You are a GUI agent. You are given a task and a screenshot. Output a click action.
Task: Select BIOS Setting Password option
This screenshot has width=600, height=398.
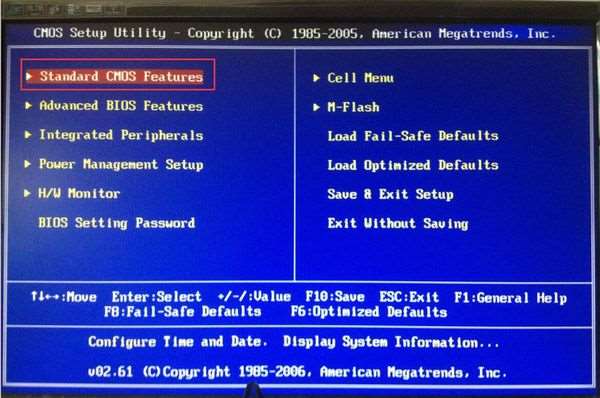tap(117, 223)
